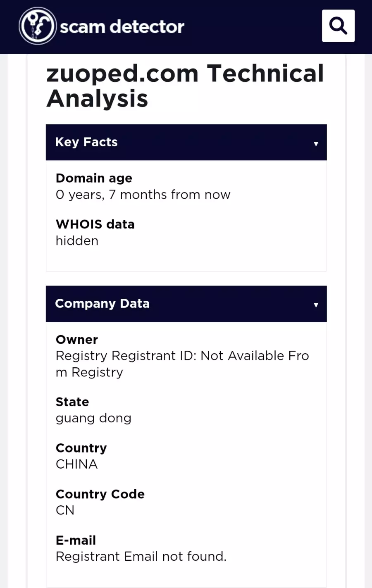
Task: Click the WHOIS data label
Action: click(x=95, y=224)
